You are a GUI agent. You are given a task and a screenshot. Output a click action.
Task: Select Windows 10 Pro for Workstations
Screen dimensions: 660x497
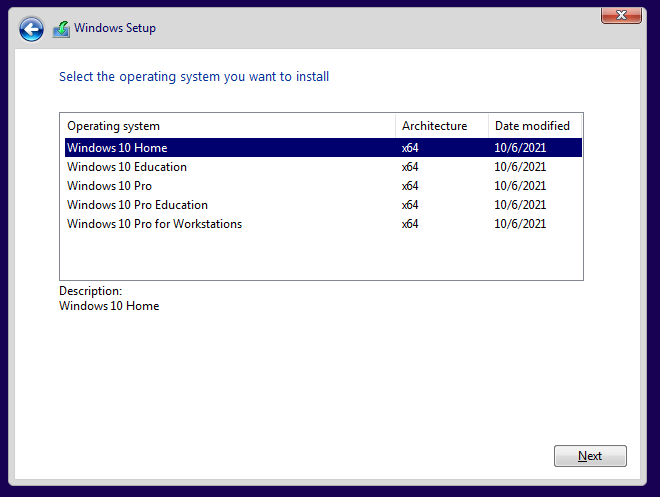(323, 223)
